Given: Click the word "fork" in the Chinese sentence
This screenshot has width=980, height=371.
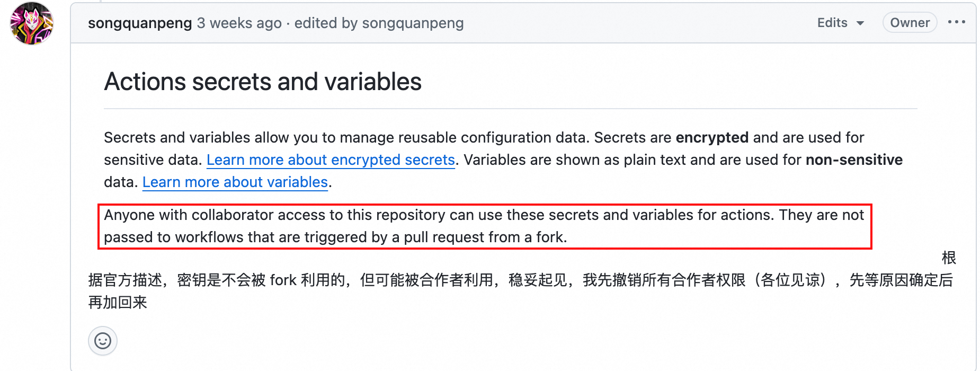Looking at the screenshot, I should pos(283,280).
